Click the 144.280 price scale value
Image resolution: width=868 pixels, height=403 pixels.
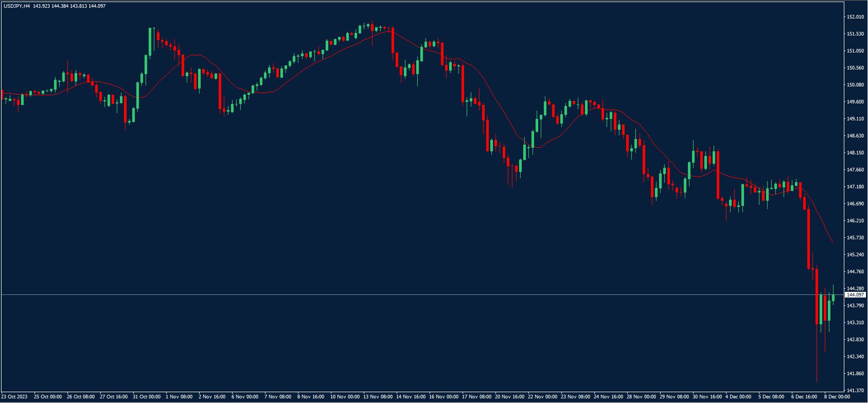tap(856, 289)
